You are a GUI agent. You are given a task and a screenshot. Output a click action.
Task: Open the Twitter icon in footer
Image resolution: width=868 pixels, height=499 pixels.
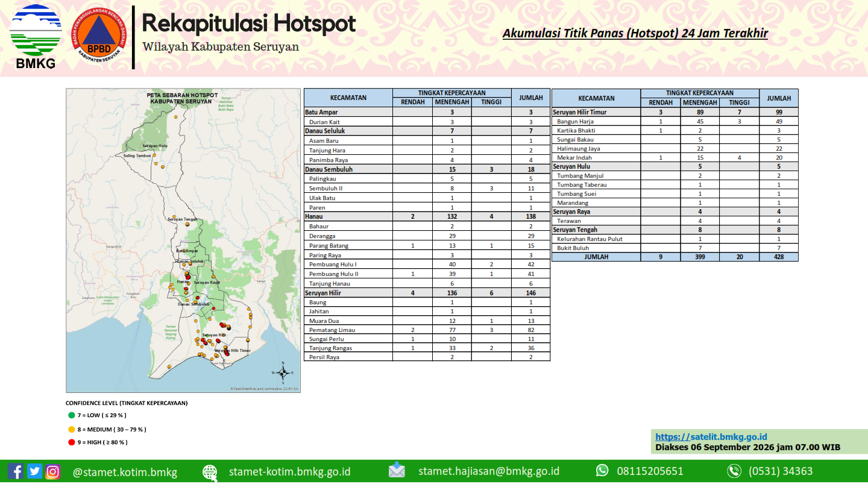35,471
